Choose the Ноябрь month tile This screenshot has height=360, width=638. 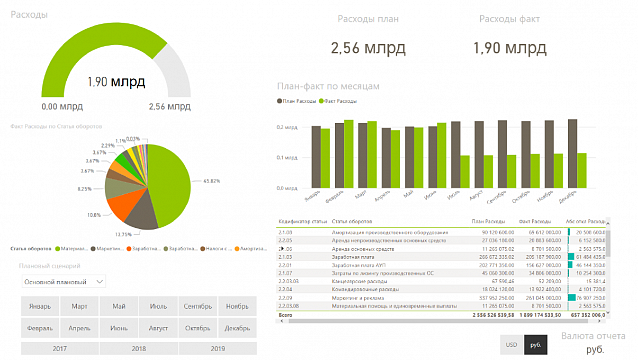click(x=237, y=306)
